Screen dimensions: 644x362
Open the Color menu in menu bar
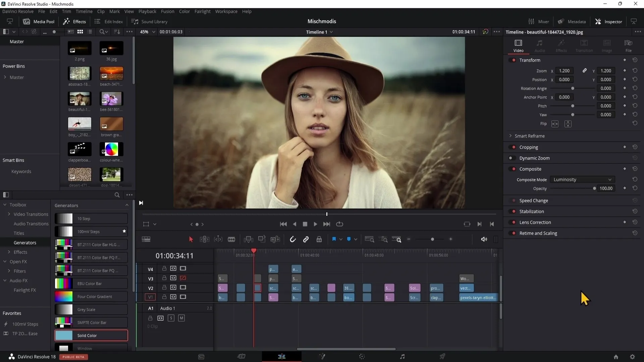pyautogui.click(x=184, y=11)
